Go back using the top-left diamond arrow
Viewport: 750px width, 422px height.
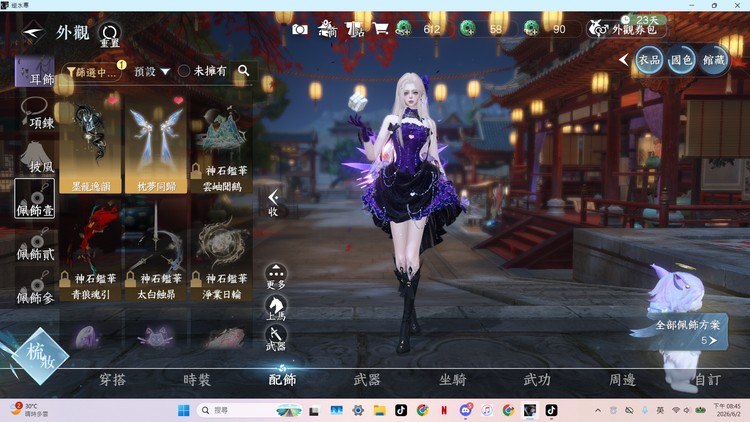point(33,33)
